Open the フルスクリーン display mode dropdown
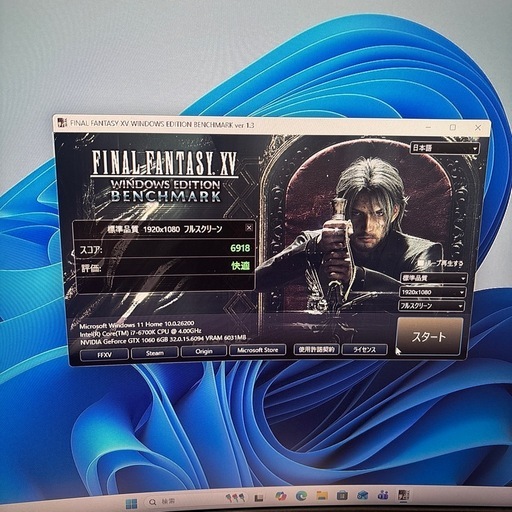Viewport: 512px width, 512px height. tap(431, 306)
